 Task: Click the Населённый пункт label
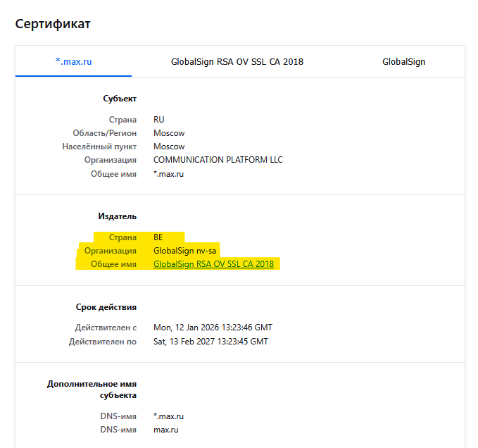99,147
